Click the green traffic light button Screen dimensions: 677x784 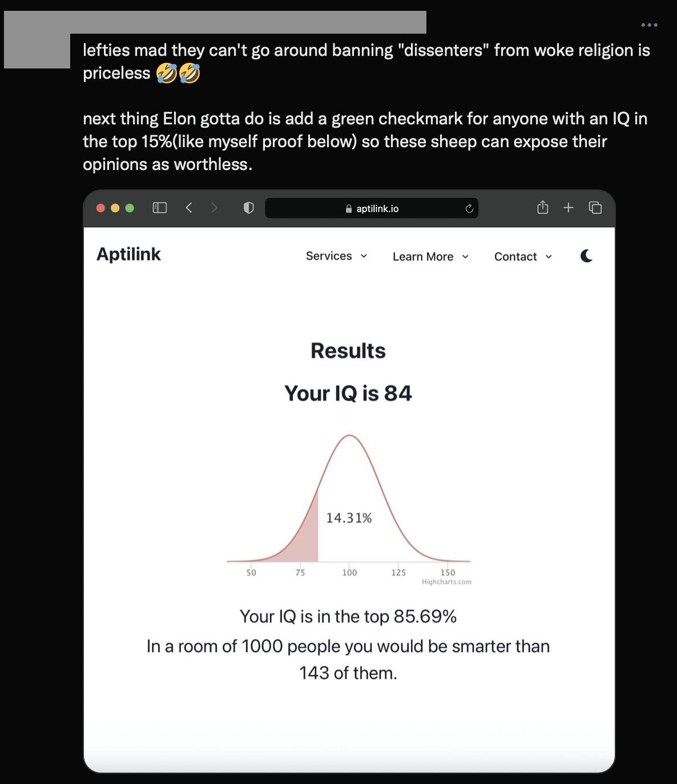click(x=129, y=208)
